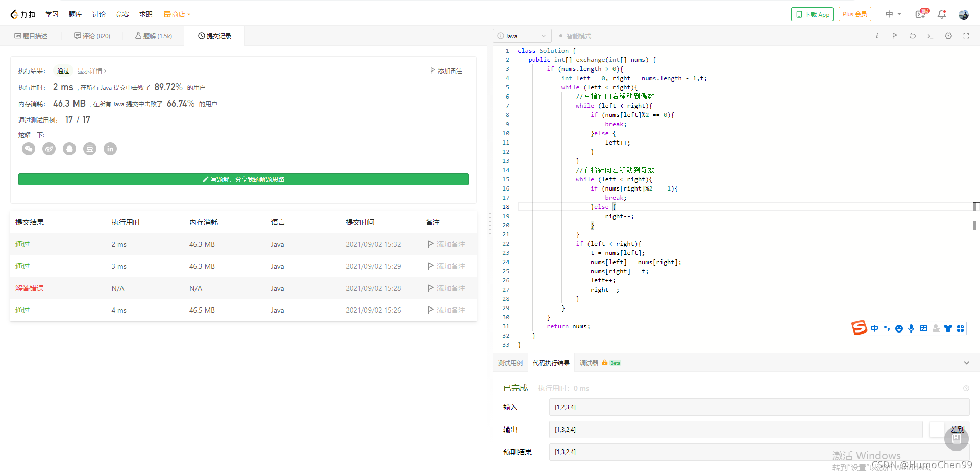This screenshot has width=980, height=474.
Task: Open the 商店 store dropdown
Action: [x=177, y=14]
